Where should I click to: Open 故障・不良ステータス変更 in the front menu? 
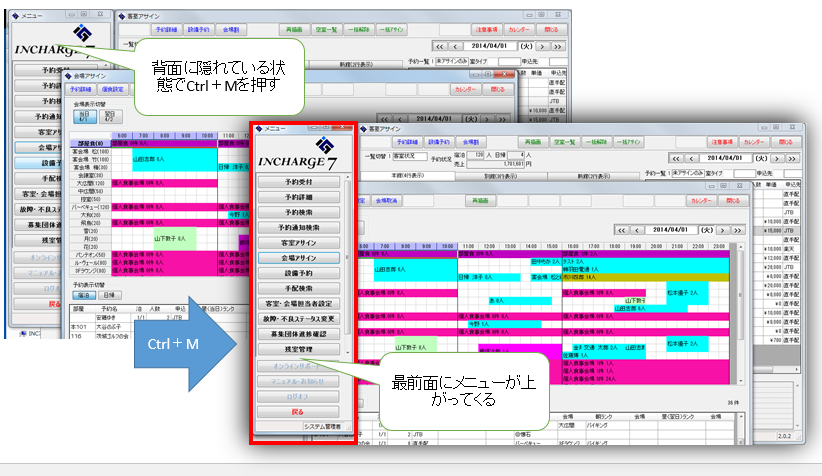pyautogui.click(x=298, y=319)
